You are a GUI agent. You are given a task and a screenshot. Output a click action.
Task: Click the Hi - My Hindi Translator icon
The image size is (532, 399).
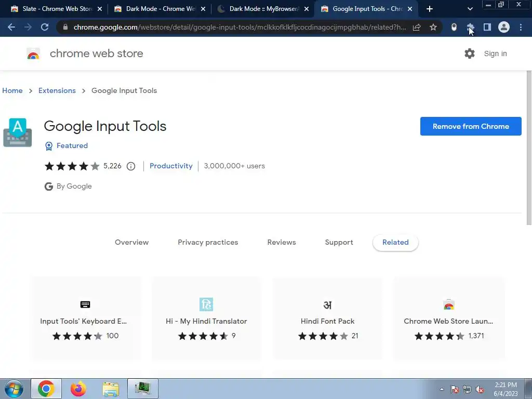pyautogui.click(x=206, y=304)
